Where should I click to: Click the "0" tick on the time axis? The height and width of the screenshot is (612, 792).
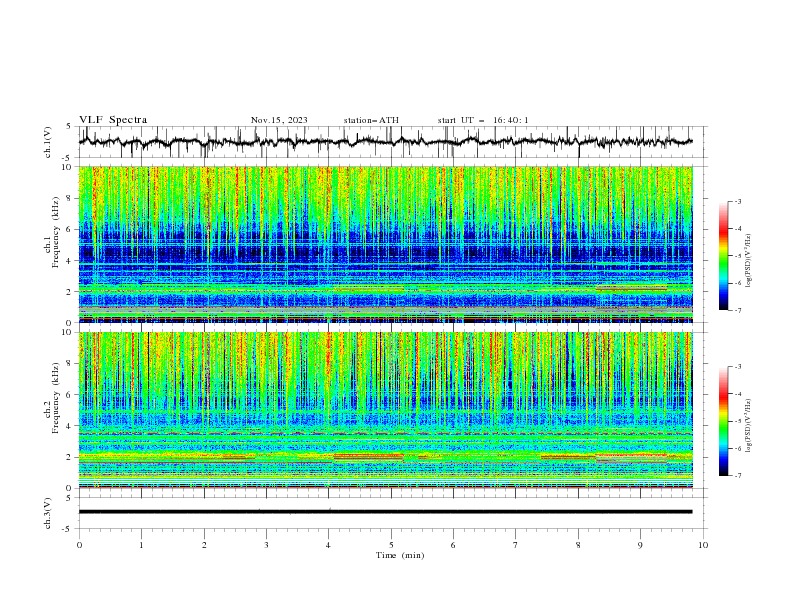coord(79,545)
